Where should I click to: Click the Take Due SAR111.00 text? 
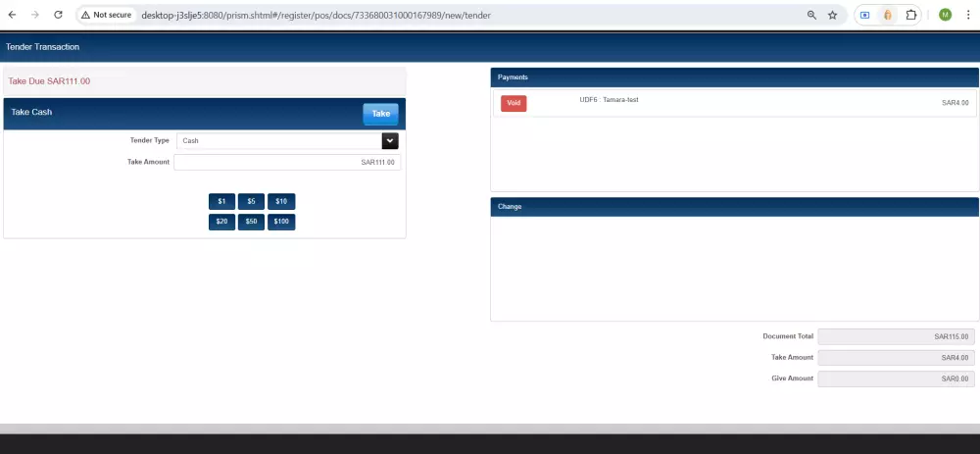49,81
